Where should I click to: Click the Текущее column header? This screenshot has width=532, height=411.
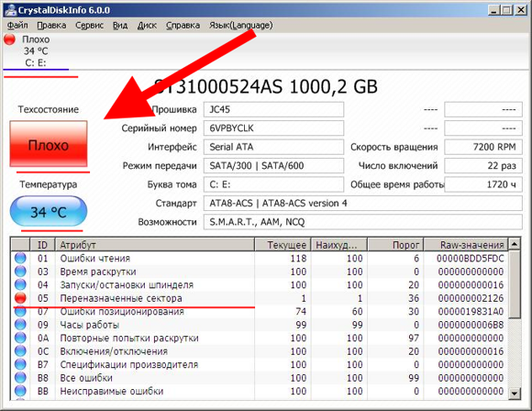pyautogui.click(x=283, y=245)
